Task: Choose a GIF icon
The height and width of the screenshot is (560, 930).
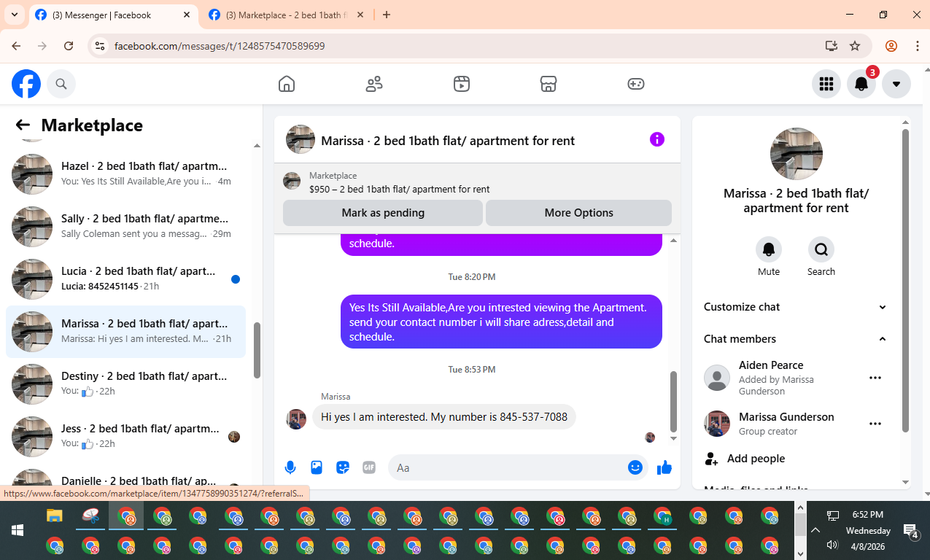Action: [x=369, y=467]
